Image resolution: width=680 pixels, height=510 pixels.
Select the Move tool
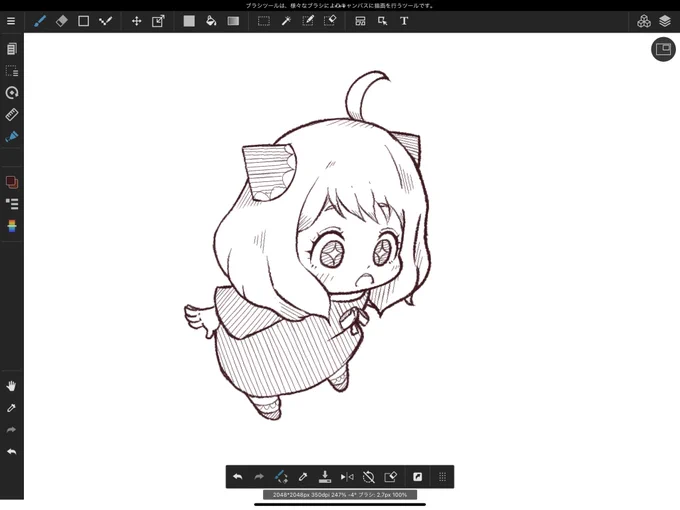[x=137, y=21]
